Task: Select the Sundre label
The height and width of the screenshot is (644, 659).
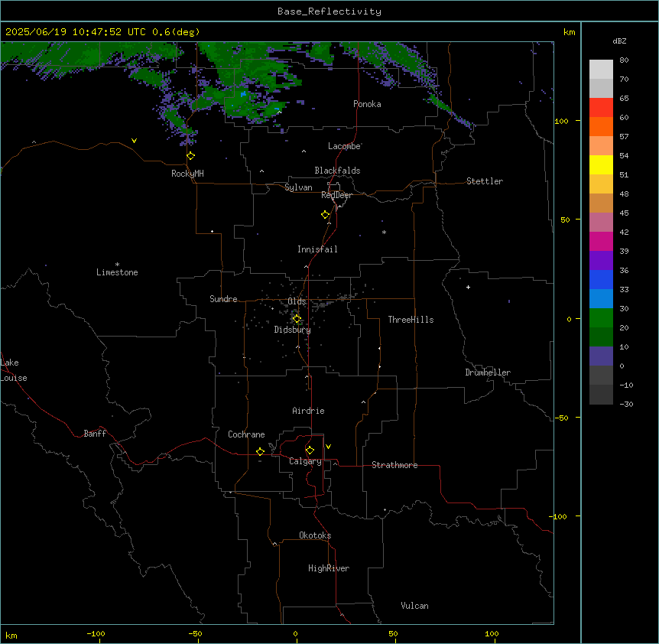Action: 223,299
